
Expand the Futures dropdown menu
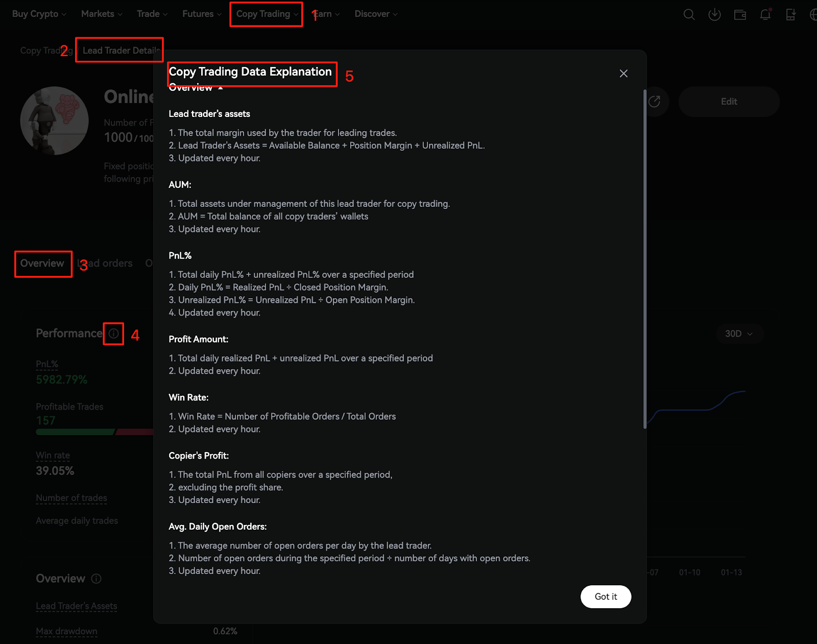(202, 14)
